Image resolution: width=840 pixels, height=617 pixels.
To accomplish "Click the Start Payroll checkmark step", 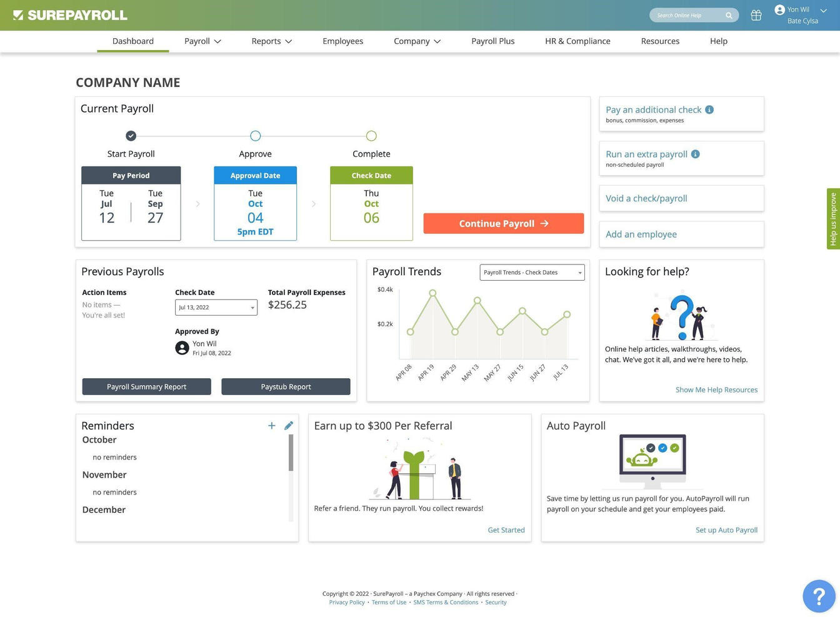I will pyautogui.click(x=131, y=136).
